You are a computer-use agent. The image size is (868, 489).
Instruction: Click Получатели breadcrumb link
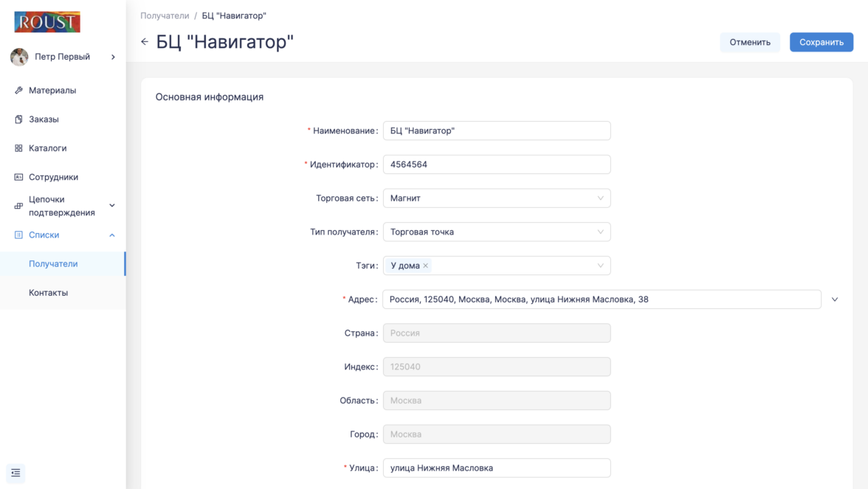pyautogui.click(x=165, y=15)
